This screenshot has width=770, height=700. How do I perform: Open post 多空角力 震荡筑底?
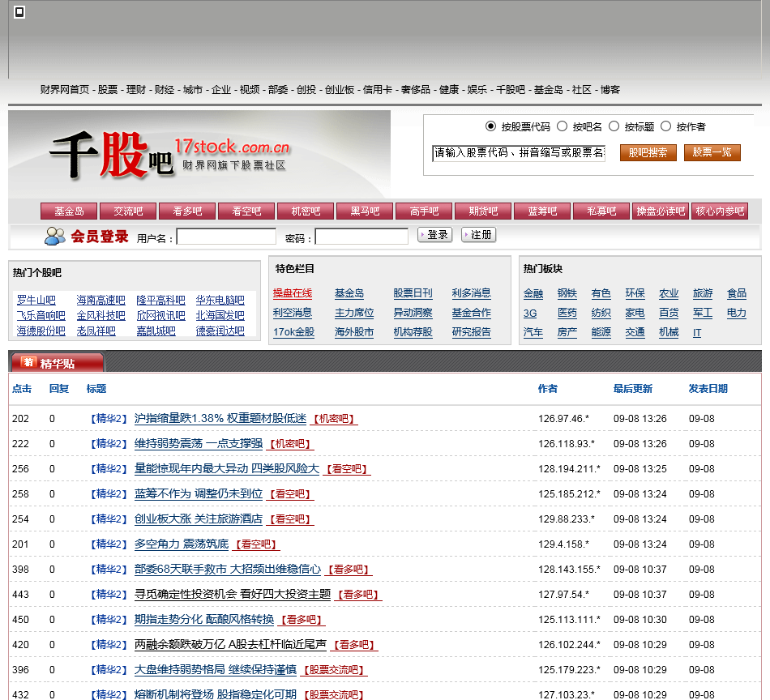coord(182,544)
